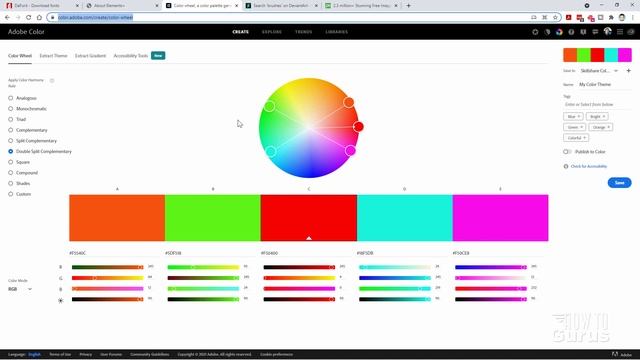Select Double Split Complementary radio button
The width and height of the screenshot is (640, 360).
pyautogui.click(x=11, y=151)
